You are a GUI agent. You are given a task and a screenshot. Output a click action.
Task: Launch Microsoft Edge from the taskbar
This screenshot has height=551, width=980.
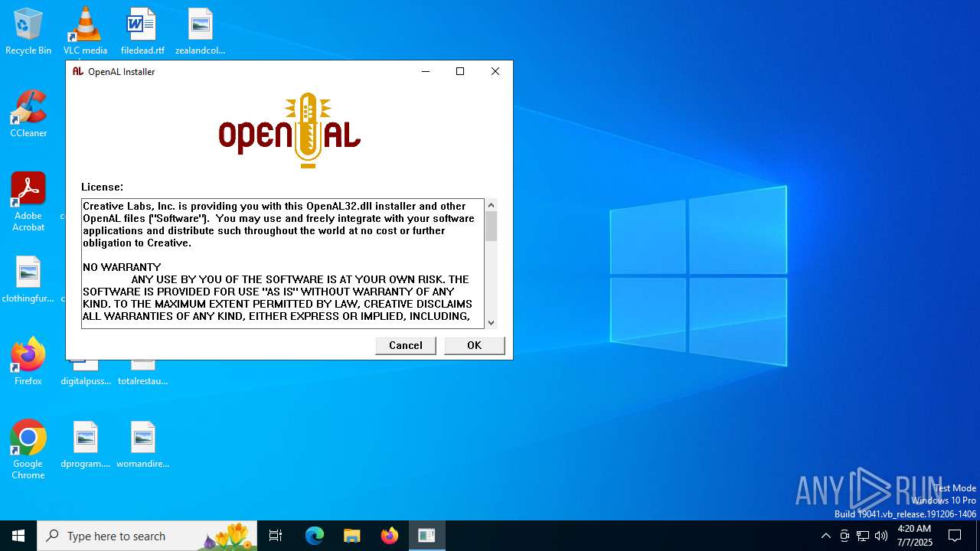coord(315,536)
